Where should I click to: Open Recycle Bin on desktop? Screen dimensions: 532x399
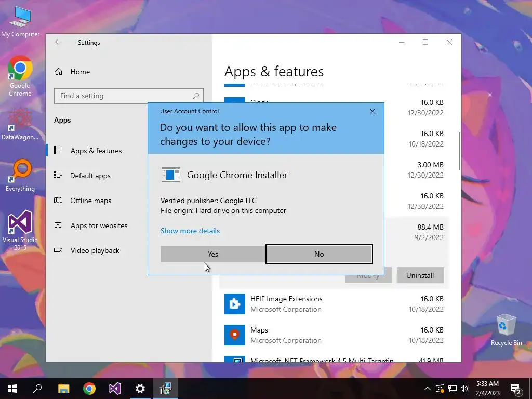point(506,330)
